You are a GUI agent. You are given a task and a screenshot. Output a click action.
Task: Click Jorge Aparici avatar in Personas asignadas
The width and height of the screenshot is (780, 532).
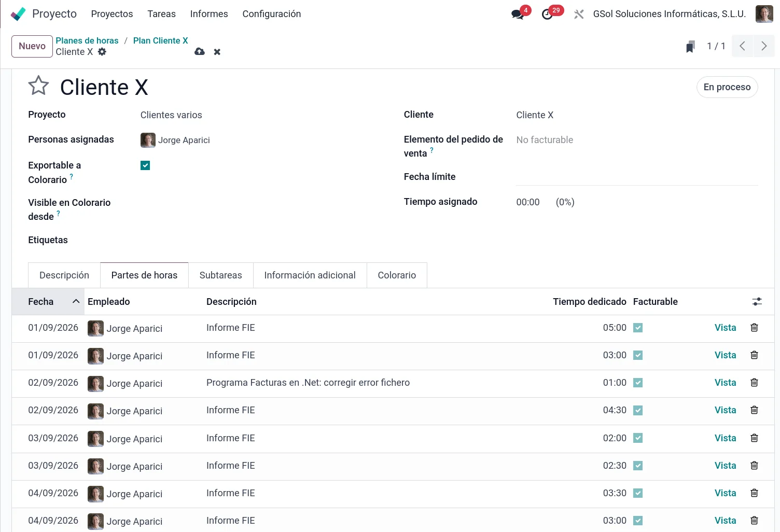(148, 140)
